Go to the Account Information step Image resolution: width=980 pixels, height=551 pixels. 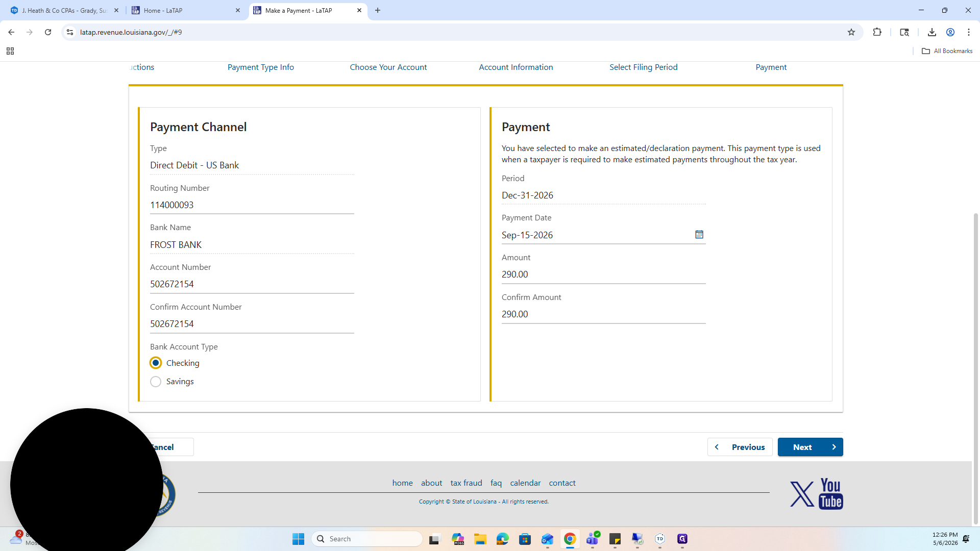point(516,67)
